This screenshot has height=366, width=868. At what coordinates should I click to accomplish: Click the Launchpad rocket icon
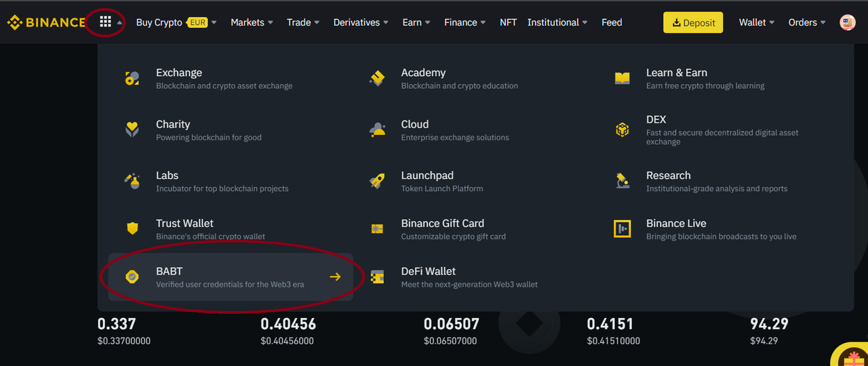377,181
